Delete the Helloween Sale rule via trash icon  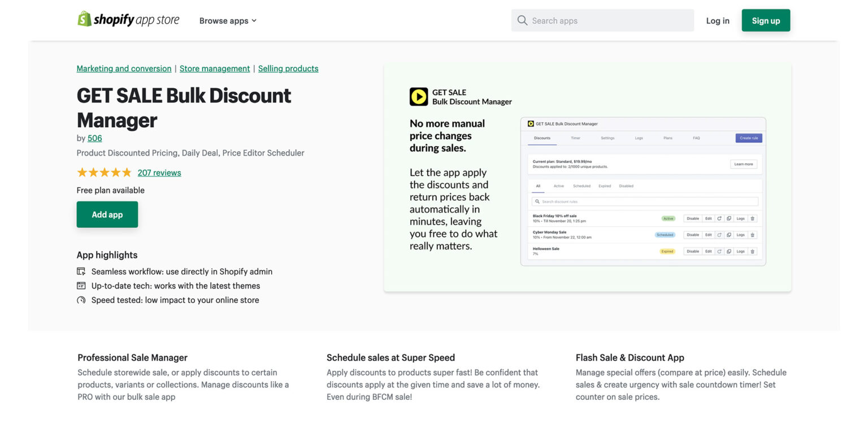point(752,251)
